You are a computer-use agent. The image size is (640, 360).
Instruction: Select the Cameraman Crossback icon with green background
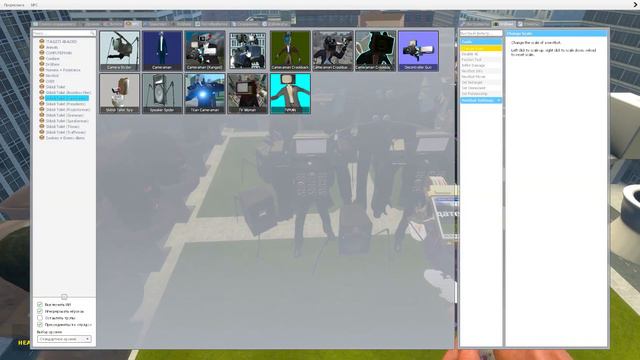(290, 51)
